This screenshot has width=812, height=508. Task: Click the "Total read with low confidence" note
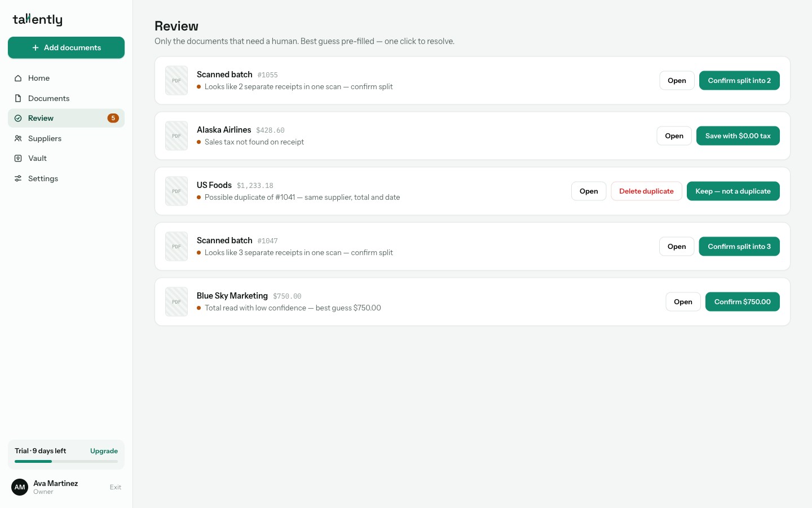293,308
